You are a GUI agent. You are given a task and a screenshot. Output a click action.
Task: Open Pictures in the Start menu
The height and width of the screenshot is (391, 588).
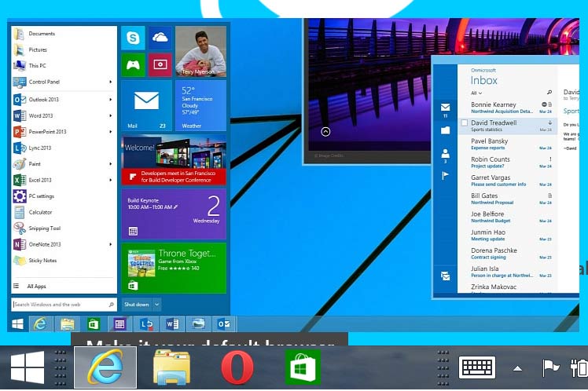(x=38, y=49)
